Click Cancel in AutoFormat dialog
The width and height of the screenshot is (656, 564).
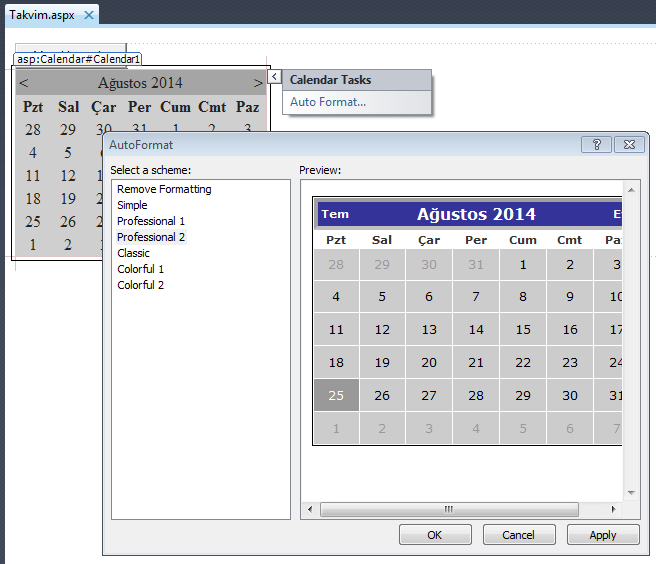coord(519,535)
